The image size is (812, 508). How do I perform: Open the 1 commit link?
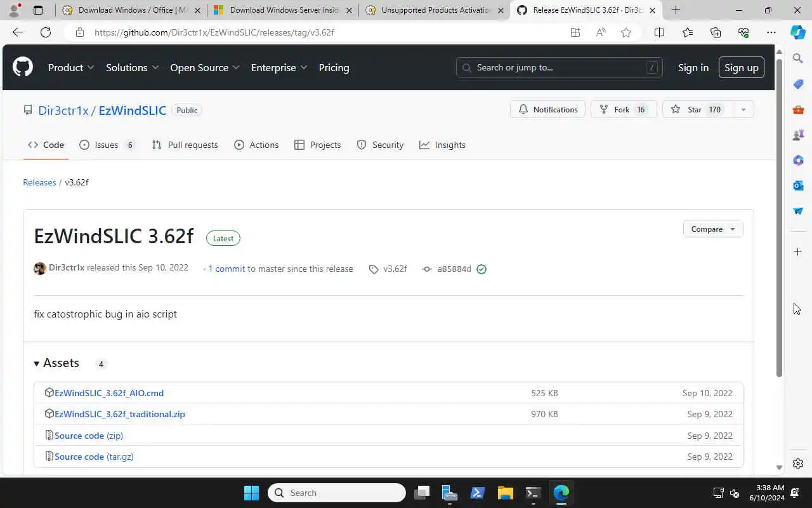pos(226,269)
